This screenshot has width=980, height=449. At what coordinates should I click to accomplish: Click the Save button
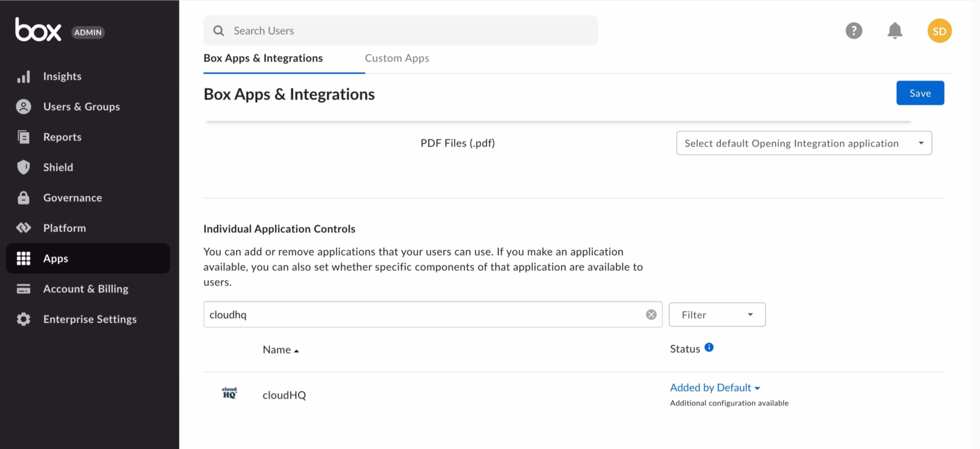(x=920, y=93)
